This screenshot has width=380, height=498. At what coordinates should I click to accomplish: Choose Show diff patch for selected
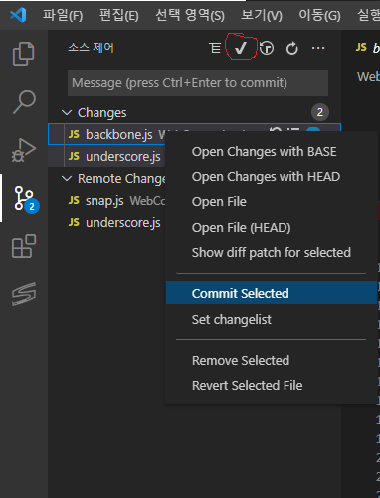[x=271, y=253]
